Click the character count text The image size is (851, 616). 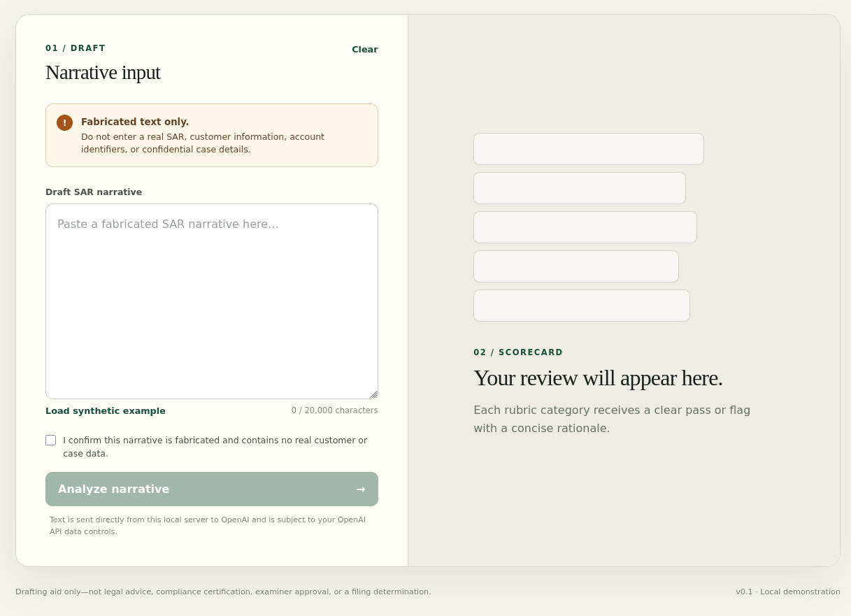[x=334, y=410]
